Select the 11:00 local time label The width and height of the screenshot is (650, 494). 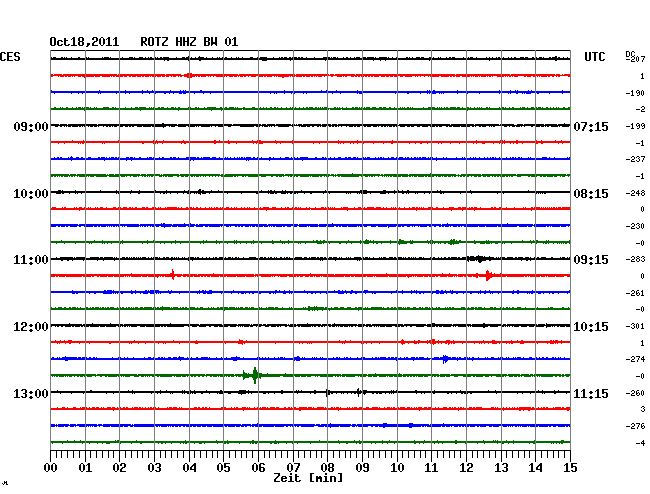[31, 260]
